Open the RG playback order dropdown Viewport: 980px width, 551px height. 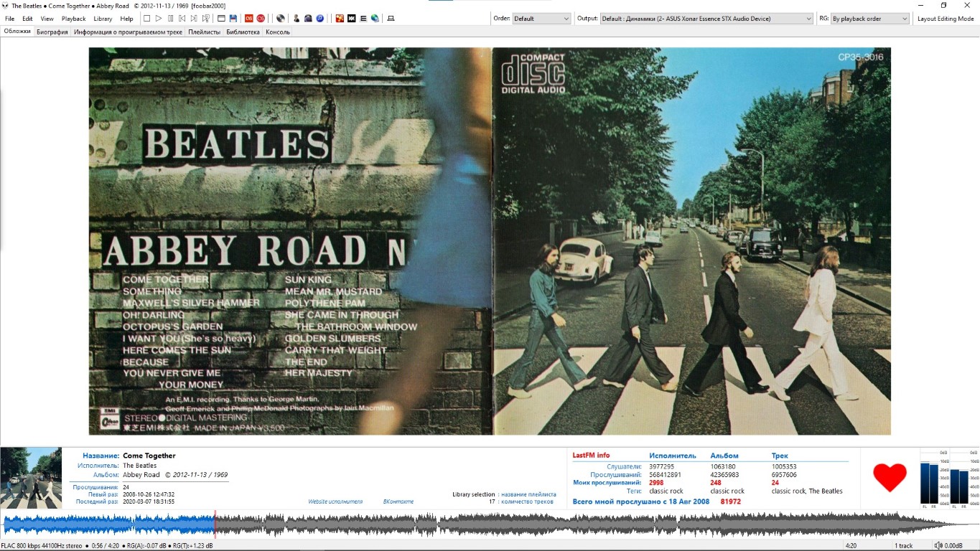870,19
